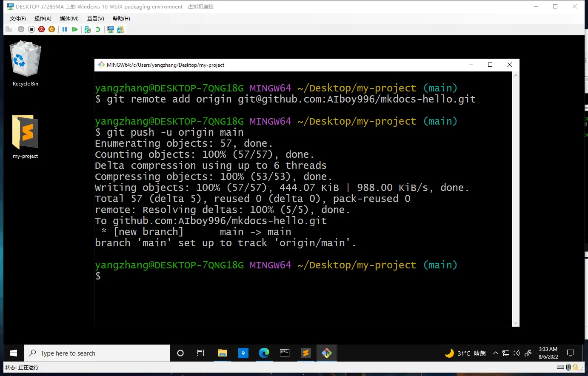The height and width of the screenshot is (376, 588).
Task: Click the Turn Off VM stop icon
Action: coord(31,29)
